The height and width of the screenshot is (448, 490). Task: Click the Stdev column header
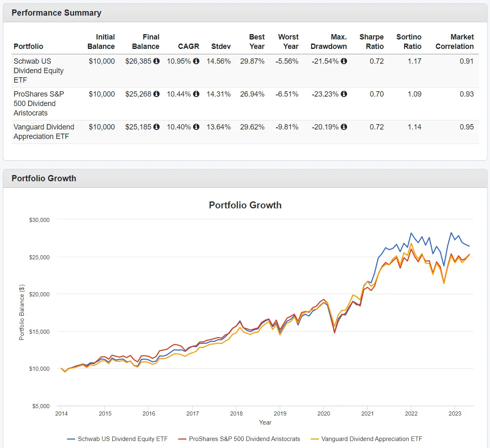coord(221,46)
